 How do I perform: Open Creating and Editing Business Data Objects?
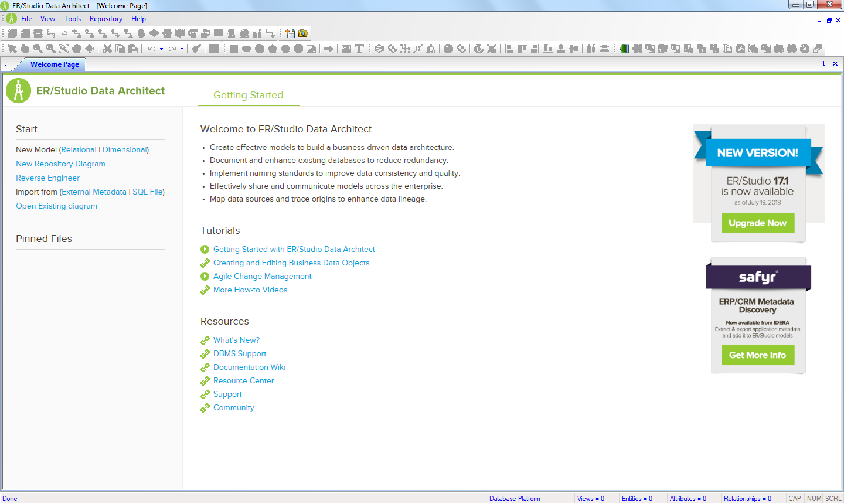[291, 263]
